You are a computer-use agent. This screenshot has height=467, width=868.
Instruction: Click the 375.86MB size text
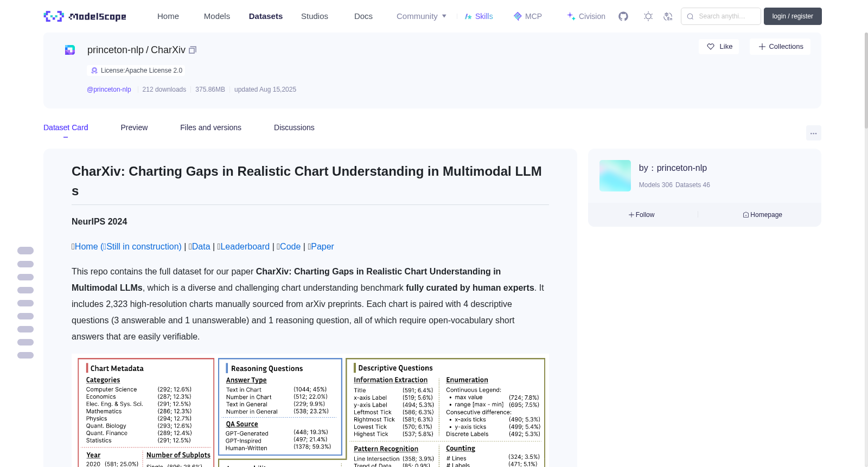pyautogui.click(x=210, y=89)
